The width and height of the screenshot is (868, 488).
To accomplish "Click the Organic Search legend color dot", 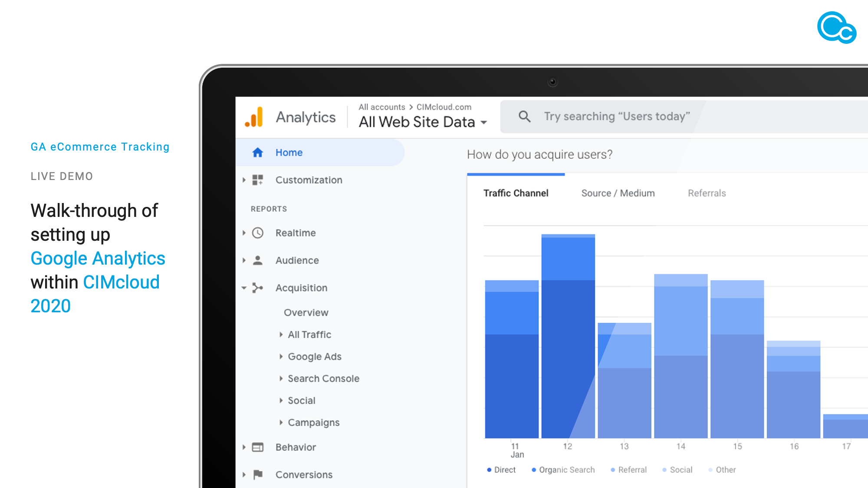I will 534,470.
